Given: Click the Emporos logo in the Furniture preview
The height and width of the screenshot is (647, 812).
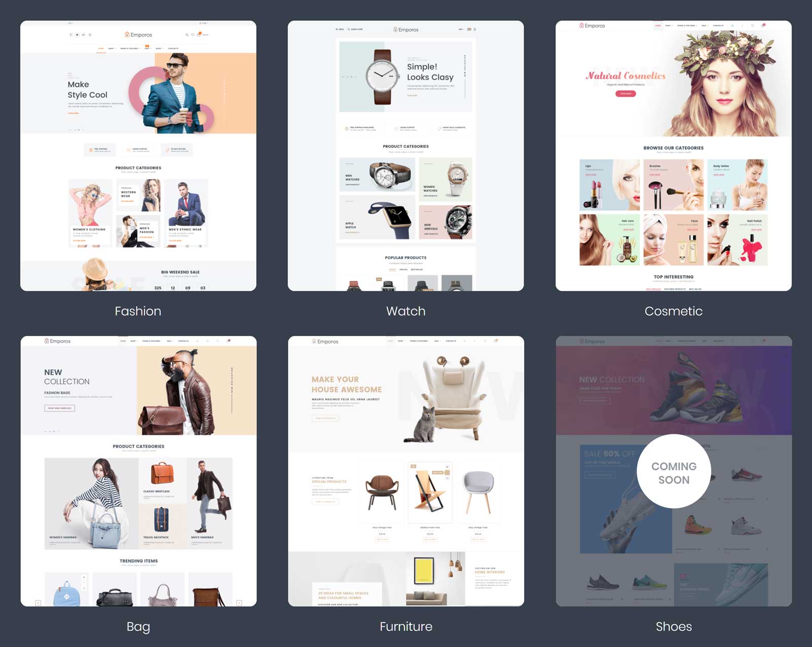Looking at the screenshot, I should tap(325, 342).
